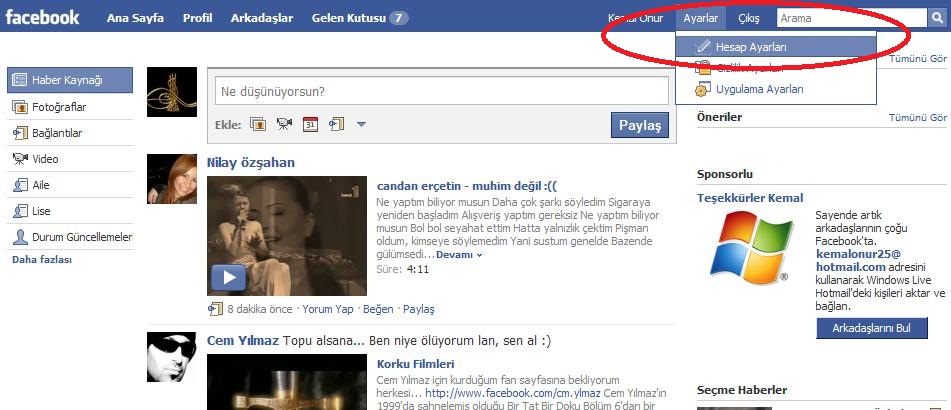Open the Profil page
The width and height of the screenshot is (951, 410).
[x=198, y=18]
